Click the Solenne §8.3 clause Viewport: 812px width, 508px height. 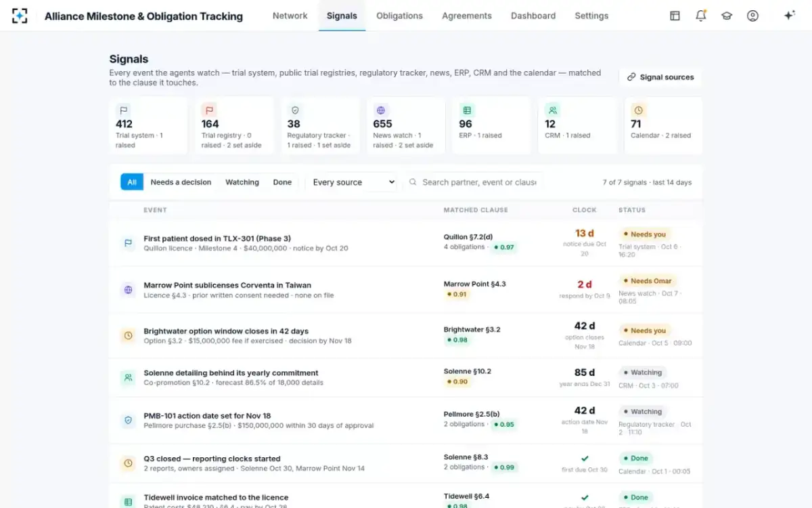pos(466,457)
